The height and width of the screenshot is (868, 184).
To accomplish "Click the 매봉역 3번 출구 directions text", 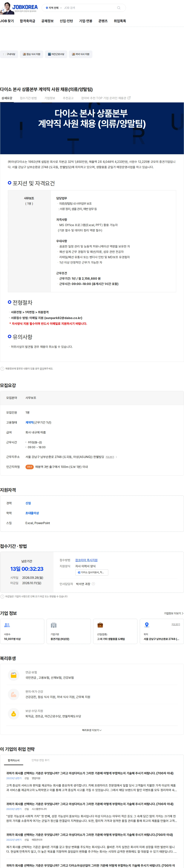I will (62, 467).
